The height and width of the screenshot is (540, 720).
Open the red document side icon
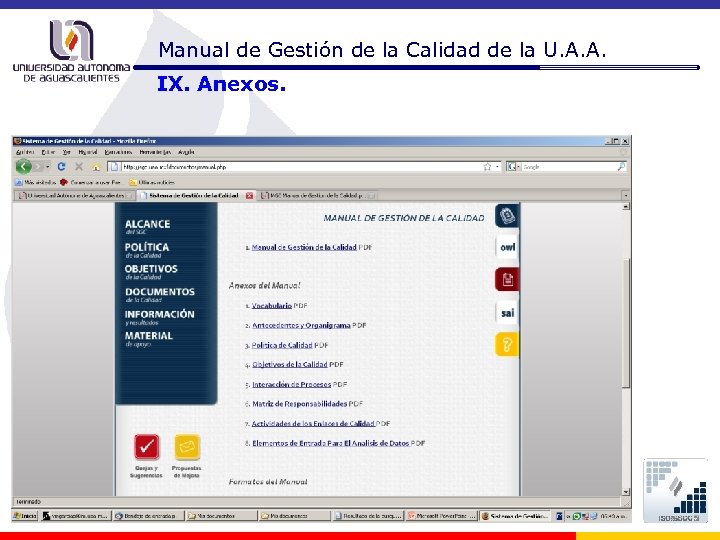tap(507, 279)
